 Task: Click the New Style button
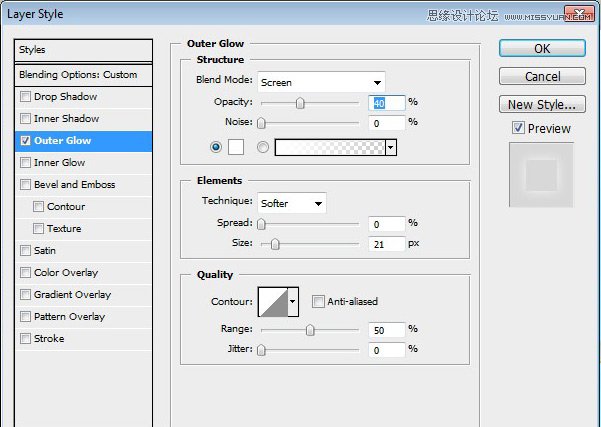coord(541,104)
